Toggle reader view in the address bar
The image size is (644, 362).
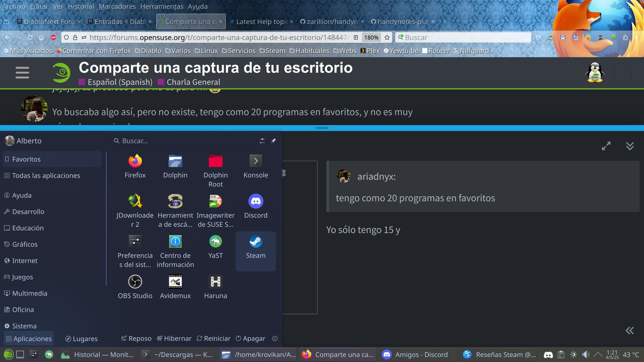[356, 38]
